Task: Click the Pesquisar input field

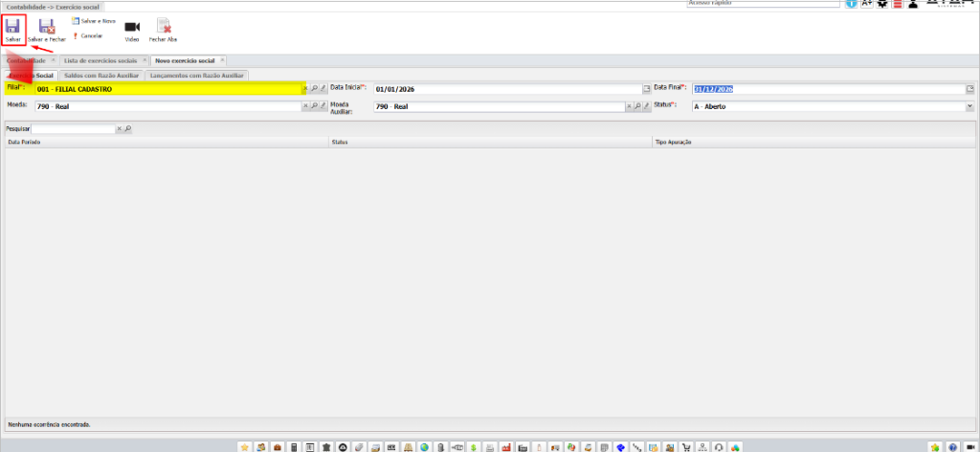Action: point(74,127)
